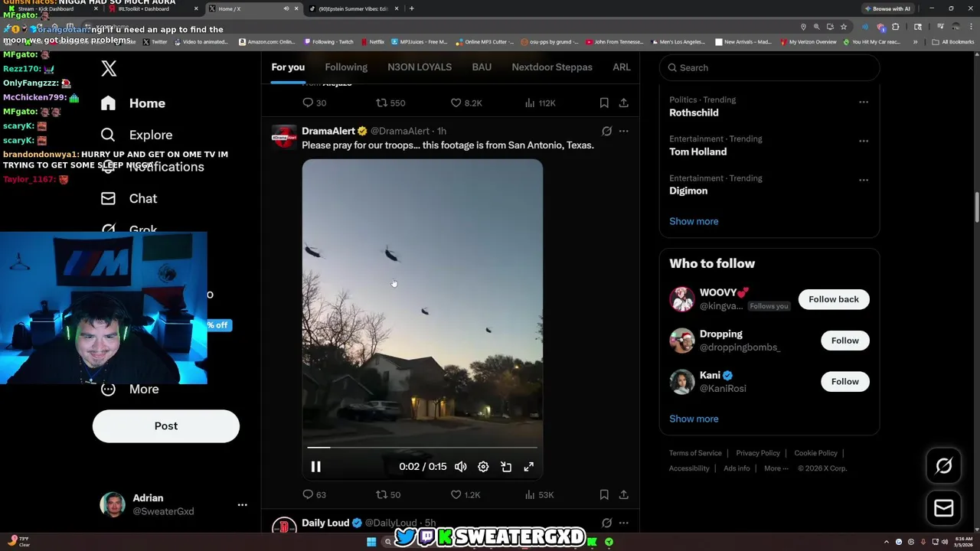Bookmark this page with the star icon
The width and height of the screenshot is (980, 551).
pos(844,26)
